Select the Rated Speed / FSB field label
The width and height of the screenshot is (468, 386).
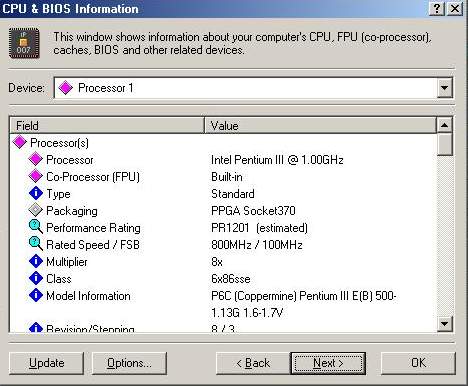click(93, 245)
